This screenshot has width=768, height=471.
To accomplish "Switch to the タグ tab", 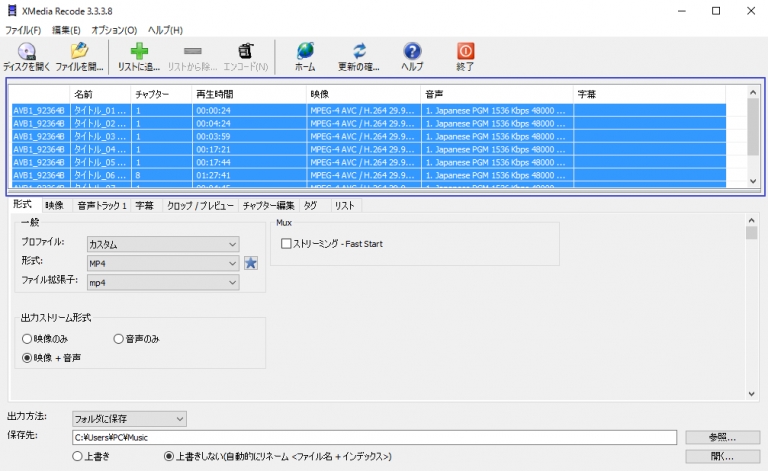I will point(310,206).
